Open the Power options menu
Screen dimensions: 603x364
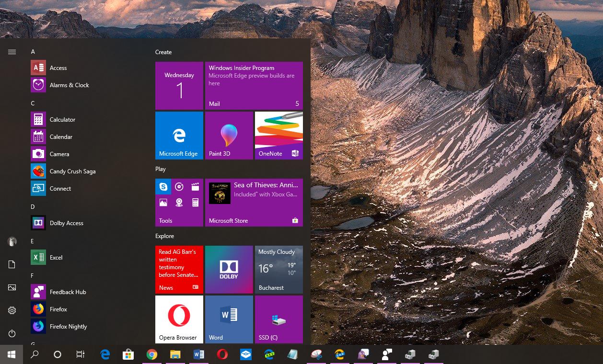coord(12,333)
